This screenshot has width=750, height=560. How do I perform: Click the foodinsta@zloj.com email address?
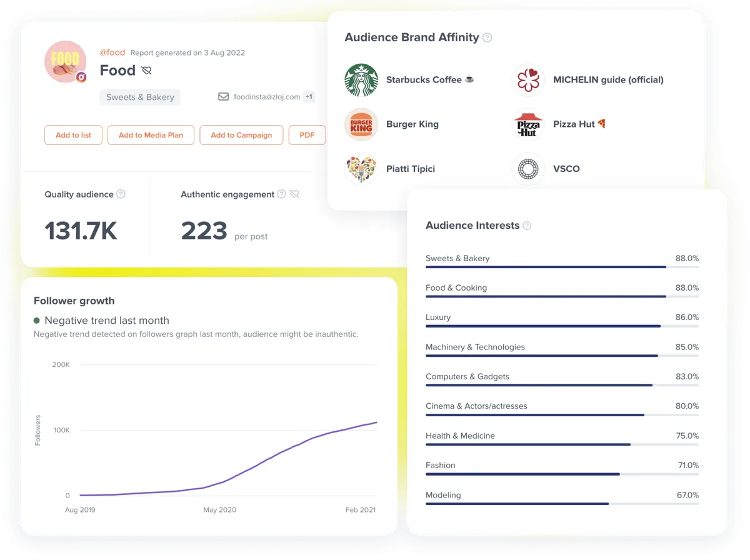pos(267,97)
